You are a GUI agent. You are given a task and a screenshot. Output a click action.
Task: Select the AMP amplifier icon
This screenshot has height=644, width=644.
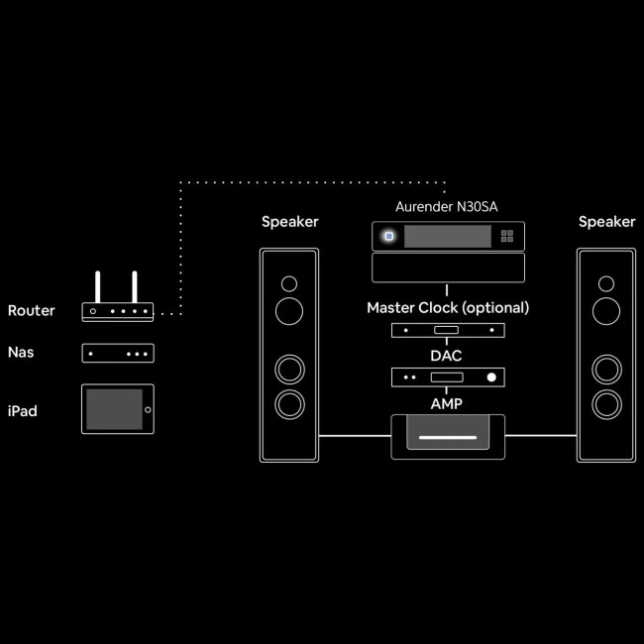(x=448, y=437)
